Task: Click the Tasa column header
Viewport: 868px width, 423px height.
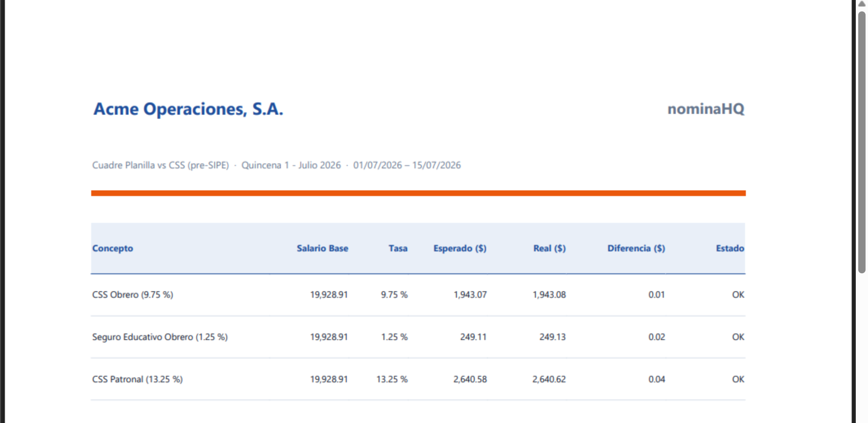Action: pyautogui.click(x=398, y=249)
